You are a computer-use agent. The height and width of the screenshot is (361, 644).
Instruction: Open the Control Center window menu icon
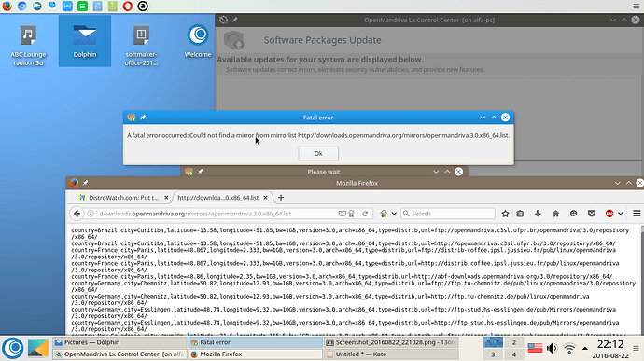click(223, 20)
